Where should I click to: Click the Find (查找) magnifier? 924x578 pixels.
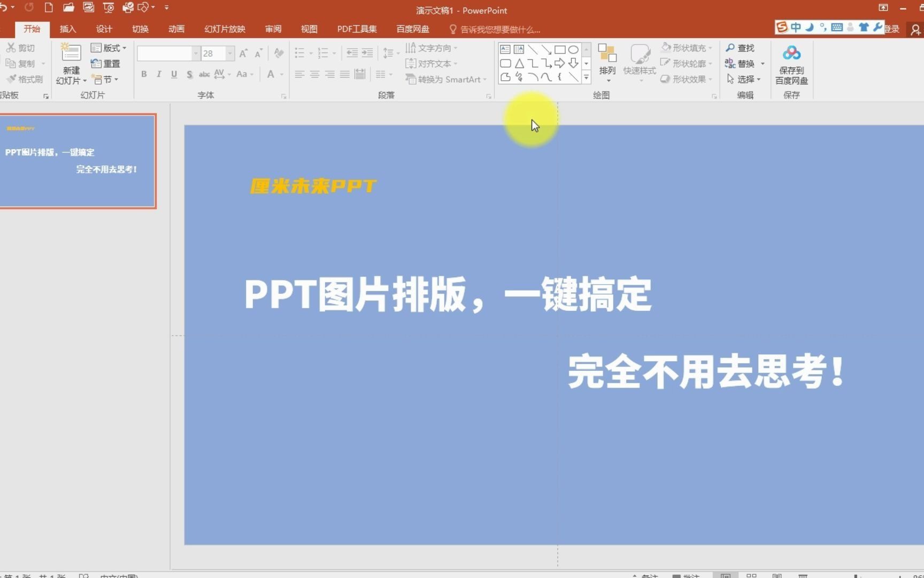(x=740, y=48)
